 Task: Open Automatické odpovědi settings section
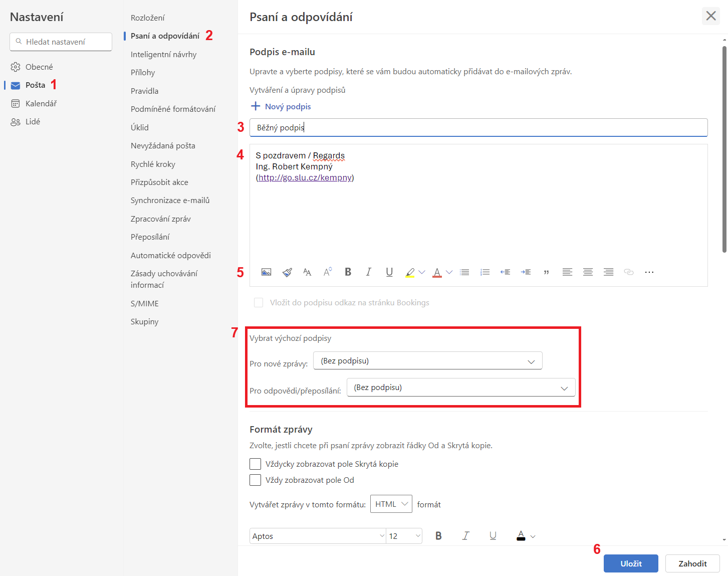[x=170, y=255]
